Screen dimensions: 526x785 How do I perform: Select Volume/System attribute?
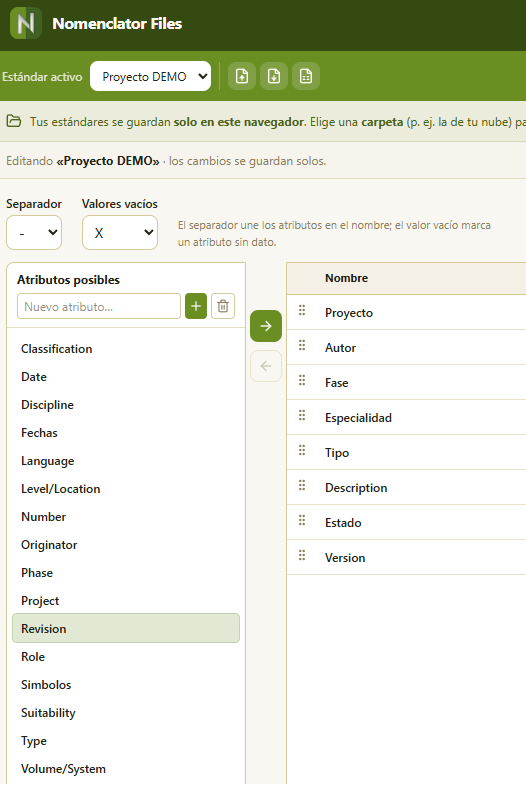coord(126,768)
